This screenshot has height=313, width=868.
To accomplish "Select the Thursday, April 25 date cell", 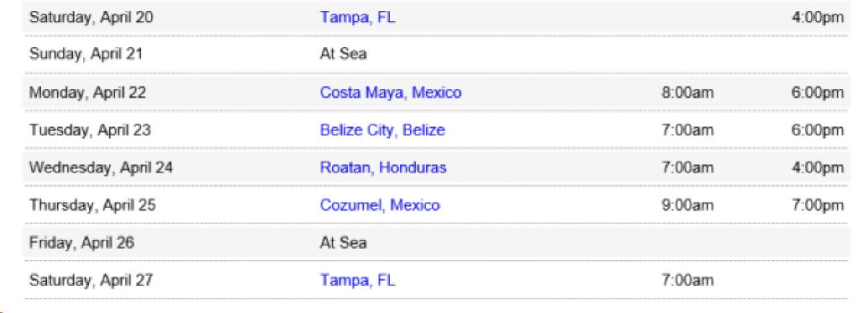I will pyautogui.click(x=92, y=205).
